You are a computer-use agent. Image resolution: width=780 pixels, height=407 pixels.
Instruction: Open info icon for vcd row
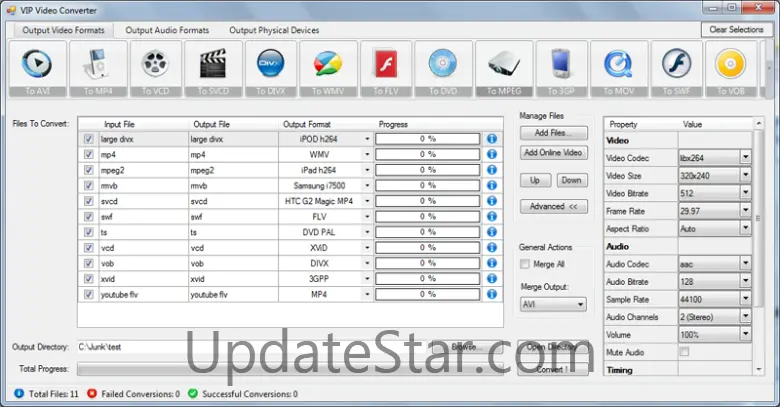[491, 247]
